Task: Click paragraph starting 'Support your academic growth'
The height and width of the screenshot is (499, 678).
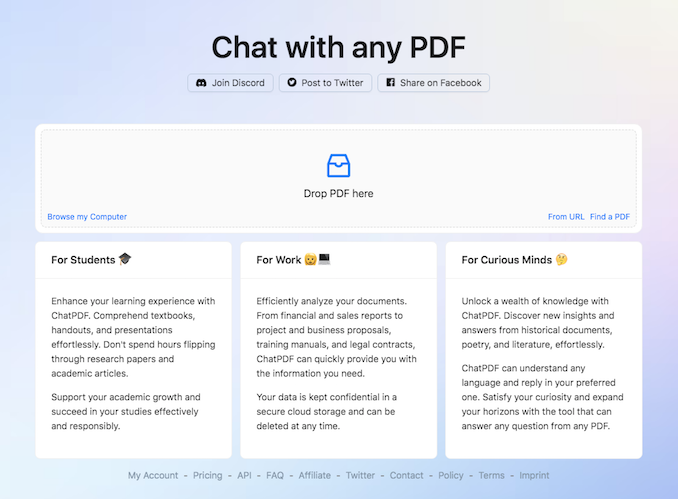Action: pyautogui.click(x=126, y=411)
